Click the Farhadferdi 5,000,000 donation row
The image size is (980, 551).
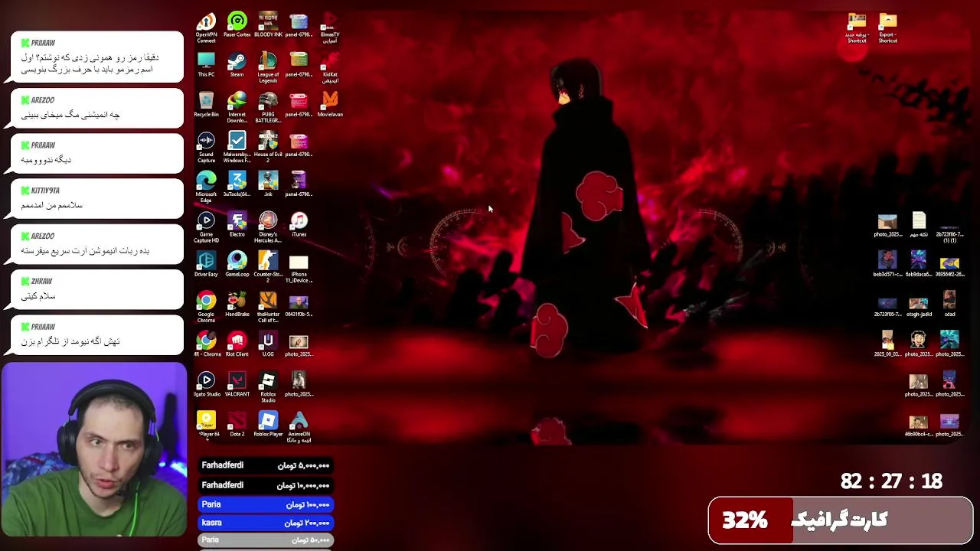(x=266, y=465)
